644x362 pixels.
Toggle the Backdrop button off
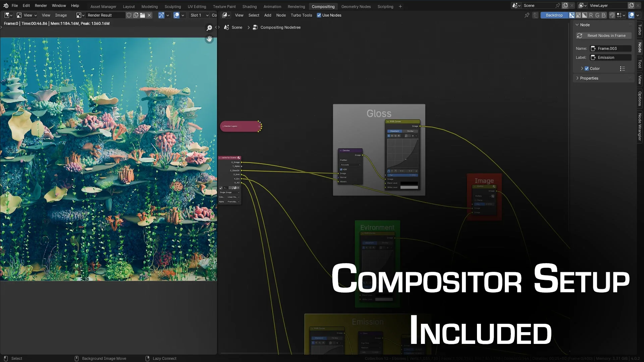tap(554, 15)
